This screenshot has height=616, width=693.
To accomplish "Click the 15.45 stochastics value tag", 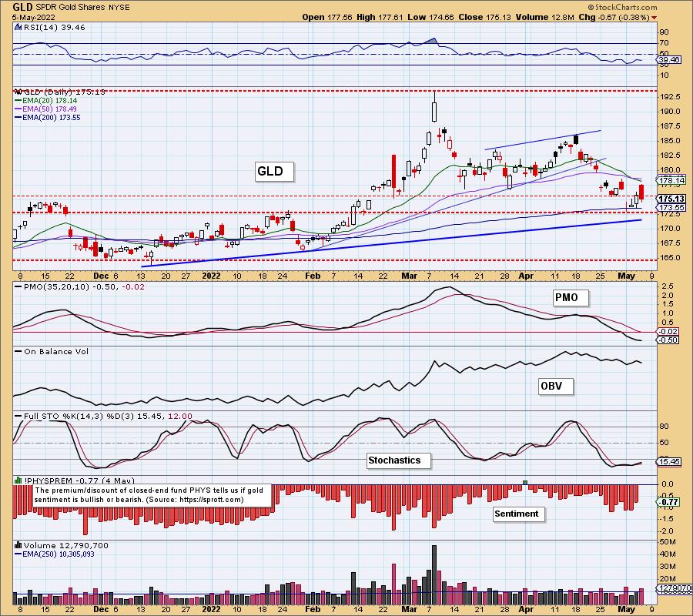I will 669,462.
